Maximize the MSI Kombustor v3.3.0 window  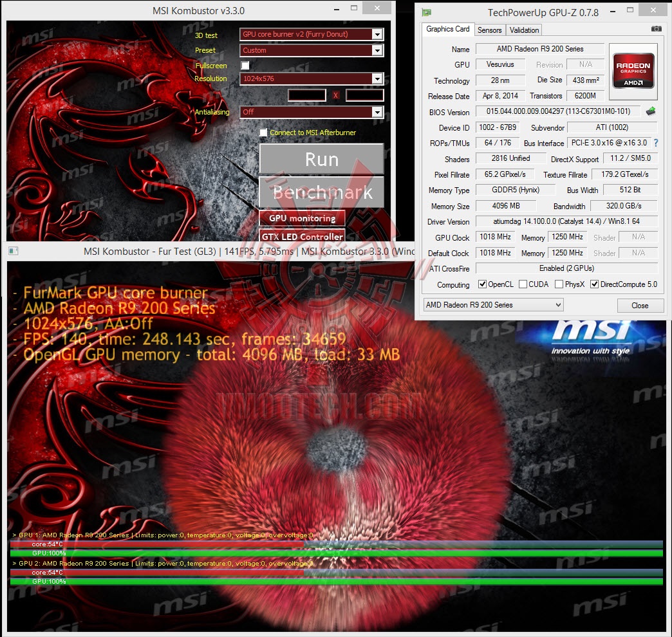354,8
